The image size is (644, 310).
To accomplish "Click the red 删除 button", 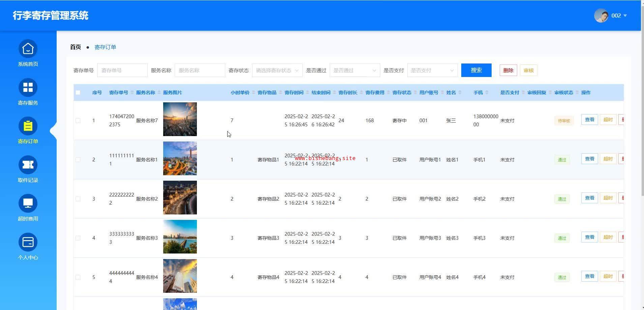I will coord(508,70).
